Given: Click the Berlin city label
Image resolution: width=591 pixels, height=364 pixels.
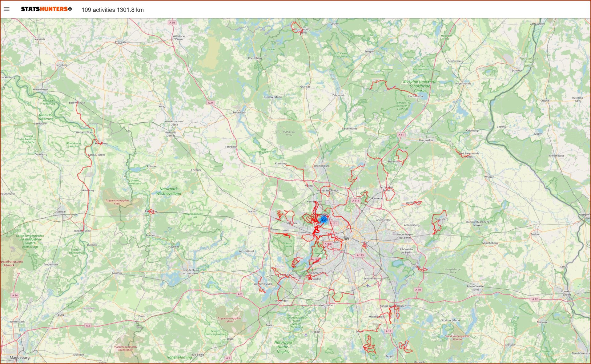Looking at the screenshot, I should pyautogui.click(x=348, y=239).
